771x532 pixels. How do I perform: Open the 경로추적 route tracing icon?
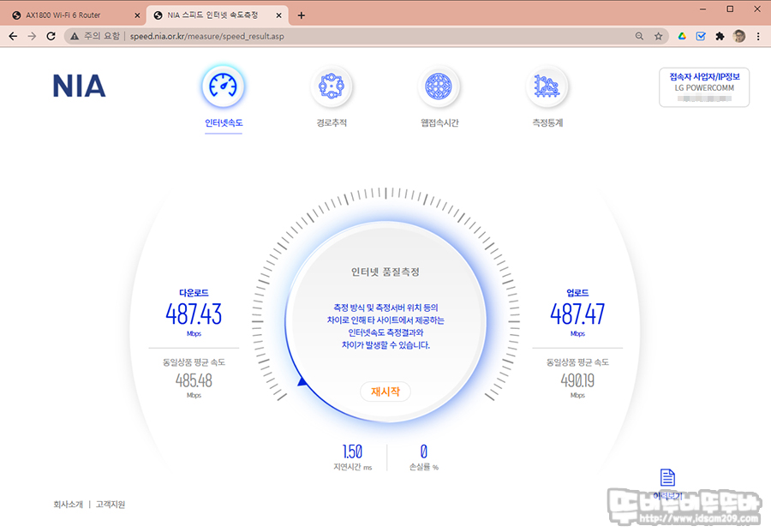pyautogui.click(x=332, y=87)
